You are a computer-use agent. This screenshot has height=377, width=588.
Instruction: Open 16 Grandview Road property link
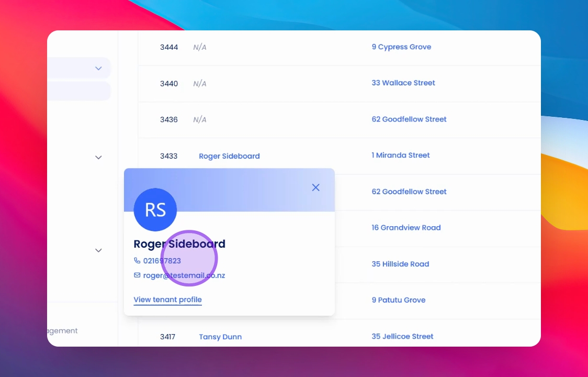tap(406, 228)
